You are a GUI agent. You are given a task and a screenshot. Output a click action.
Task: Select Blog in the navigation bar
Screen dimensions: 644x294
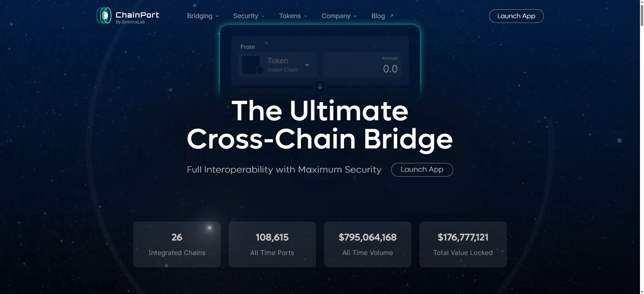point(378,16)
